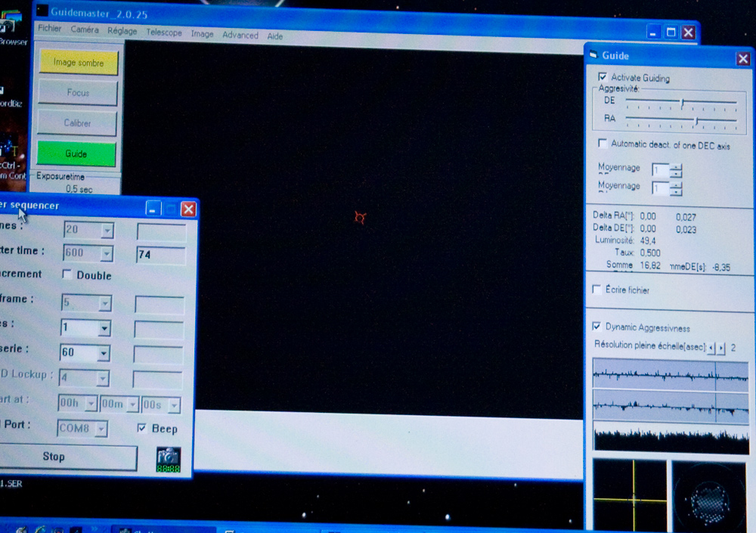
Task: Toggle the Activate Guiding checkbox
Action: tap(603, 76)
